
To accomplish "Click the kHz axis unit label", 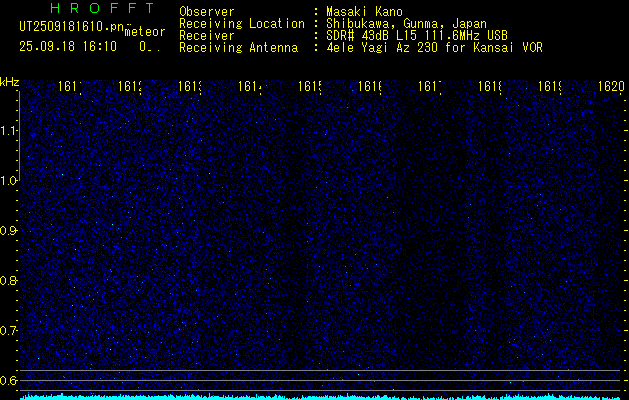I will (9, 82).
